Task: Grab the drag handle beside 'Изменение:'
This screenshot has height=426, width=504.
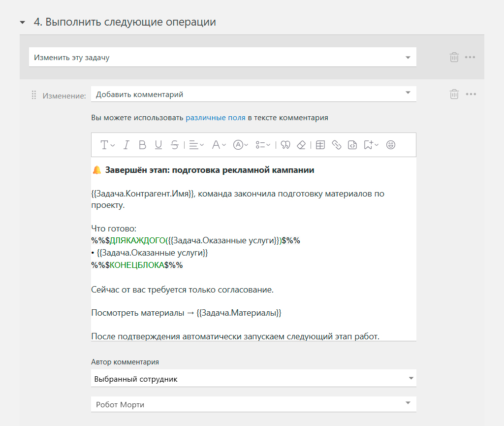Action: pyautogui.click(x=34, y=95)
